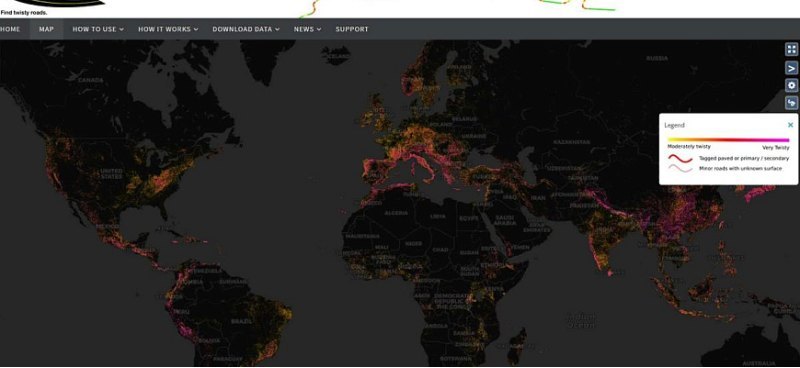This screenshot has width=800, height=368.
Task: Open the side panel arrow icon
Action: 791,67
